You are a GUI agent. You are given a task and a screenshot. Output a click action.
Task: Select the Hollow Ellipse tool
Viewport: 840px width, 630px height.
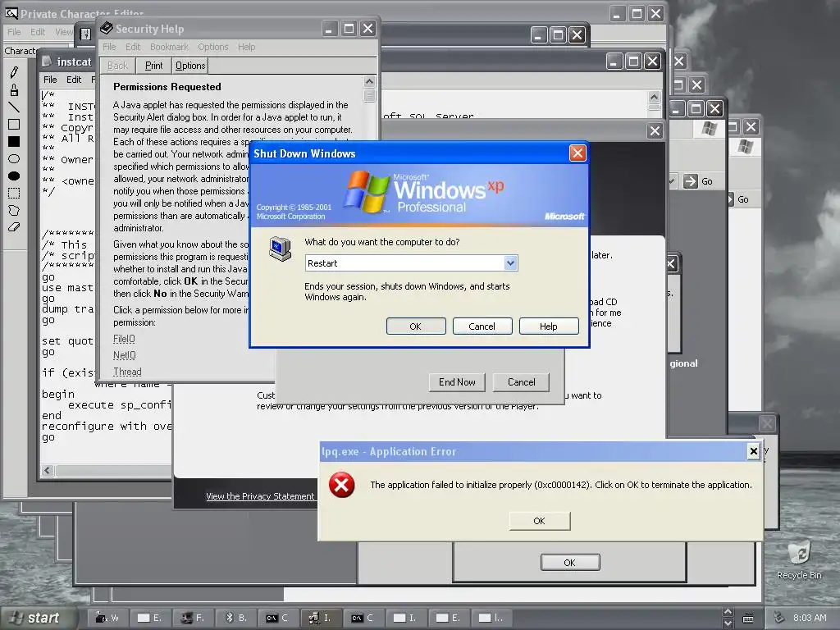click(x=14, y=158)
